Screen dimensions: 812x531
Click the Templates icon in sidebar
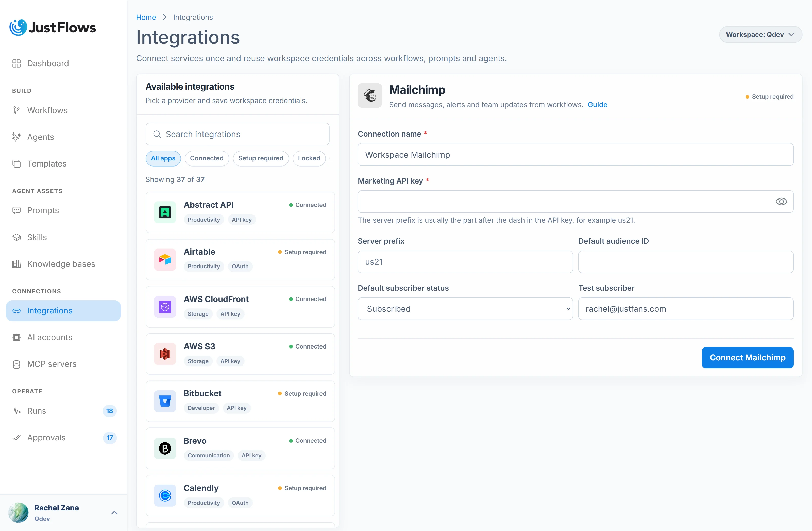[x=16, y=164]
